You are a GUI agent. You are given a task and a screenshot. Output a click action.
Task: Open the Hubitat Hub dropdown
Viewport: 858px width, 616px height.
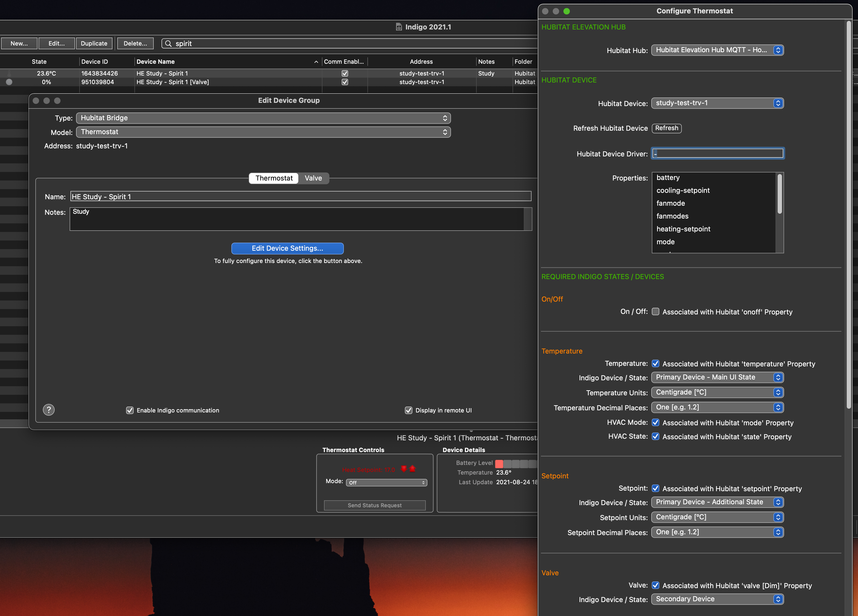pos(717,50)
